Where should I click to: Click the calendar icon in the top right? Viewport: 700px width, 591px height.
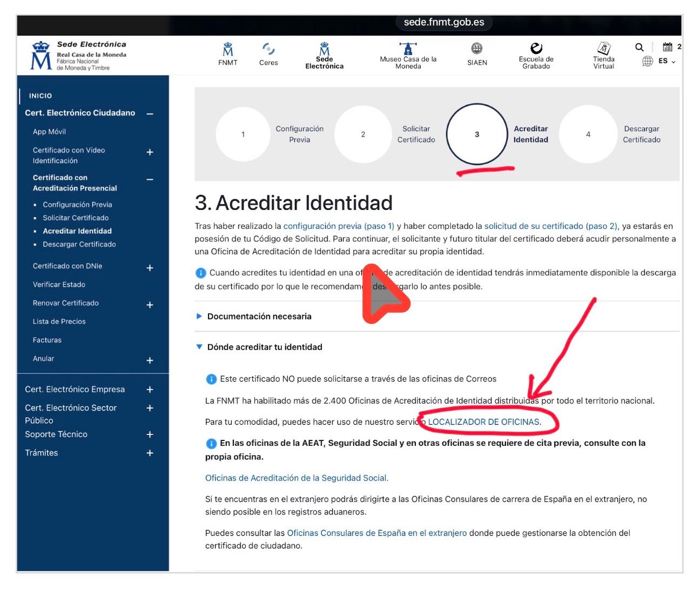click(x=668, y=47)
